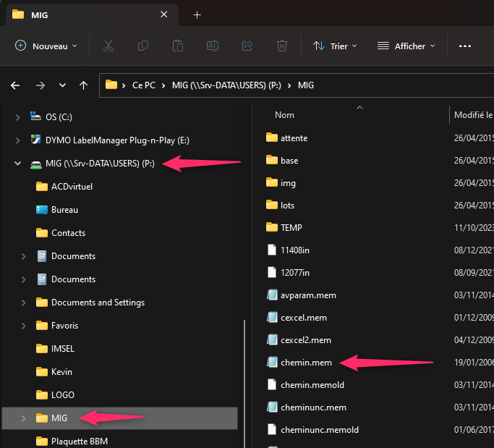The width and height of the screenshot is (494, 448).
Task: Click the Copy icon in toolbar
Action: (143, 46)
